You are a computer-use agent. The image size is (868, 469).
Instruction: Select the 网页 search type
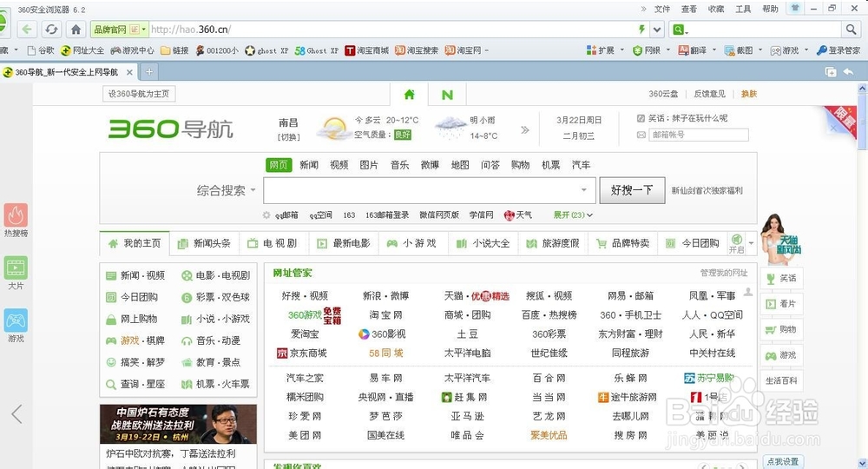click(279, 164)
